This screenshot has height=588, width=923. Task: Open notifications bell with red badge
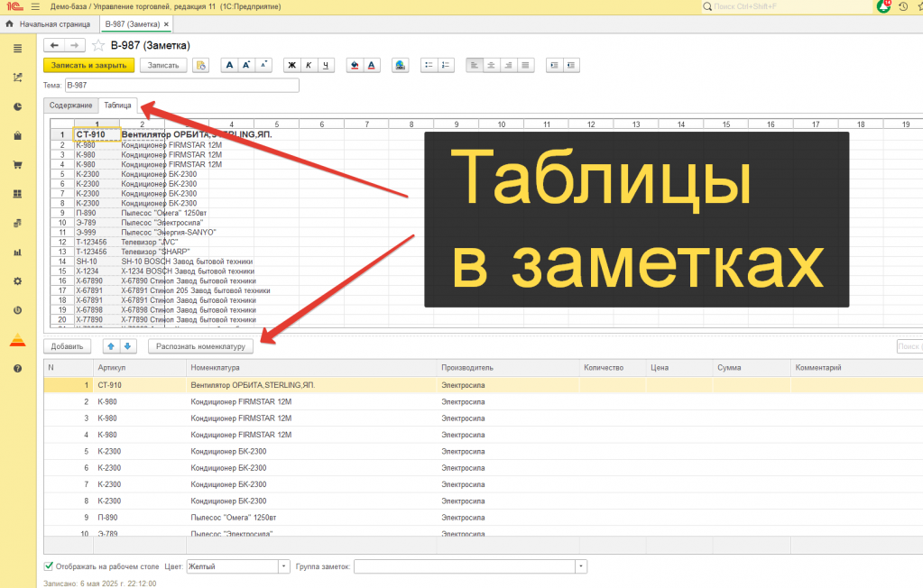point(883,6)
